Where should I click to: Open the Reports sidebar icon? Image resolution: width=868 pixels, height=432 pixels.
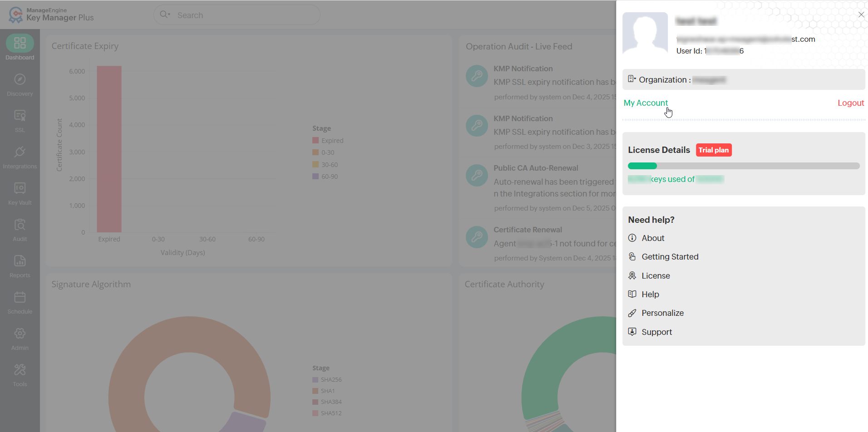click(20, 261)
